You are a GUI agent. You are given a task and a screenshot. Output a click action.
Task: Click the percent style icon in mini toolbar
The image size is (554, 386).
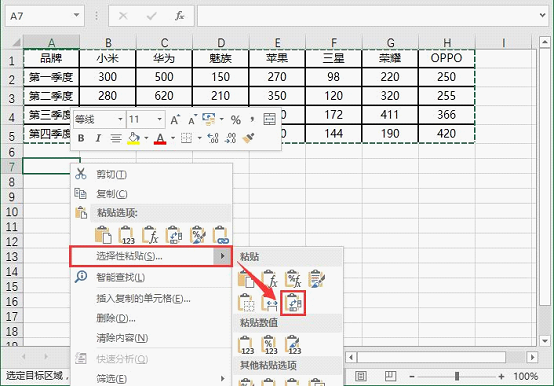pos(236,120)
